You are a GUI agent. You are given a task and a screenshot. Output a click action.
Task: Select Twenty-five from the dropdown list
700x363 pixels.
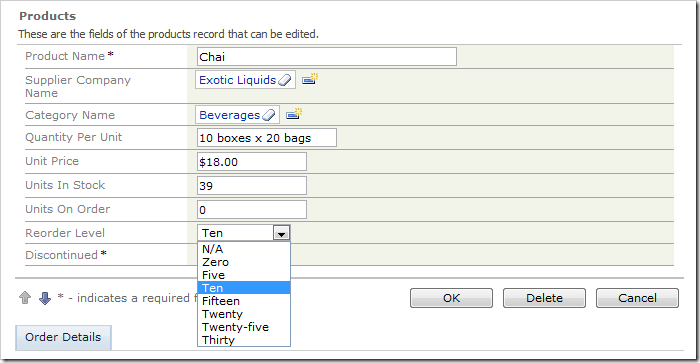pyautogui.click(x=244, y=327)
